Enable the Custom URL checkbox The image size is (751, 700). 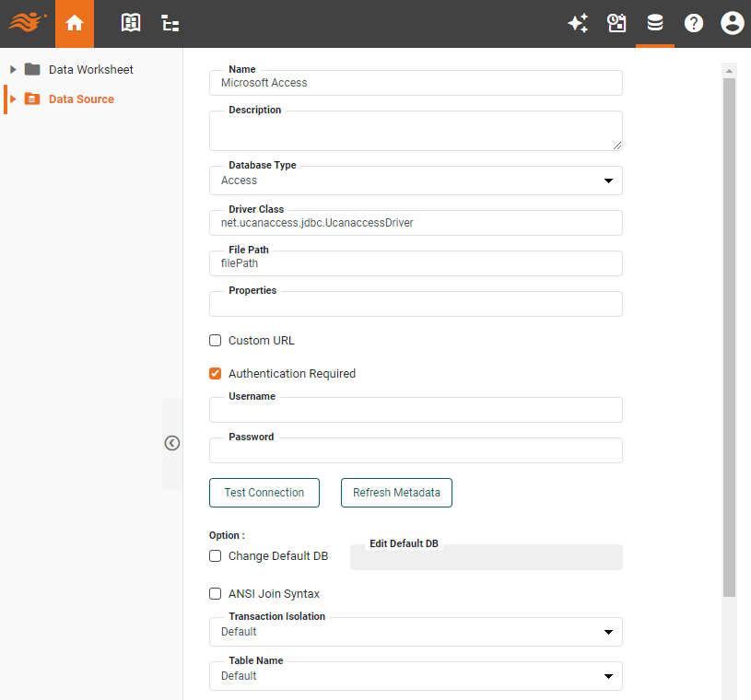pyautogui.click(x=216, y=341)
